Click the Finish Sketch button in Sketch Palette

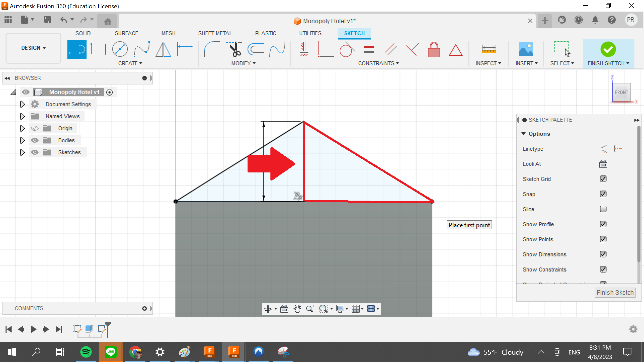[615, 292]
